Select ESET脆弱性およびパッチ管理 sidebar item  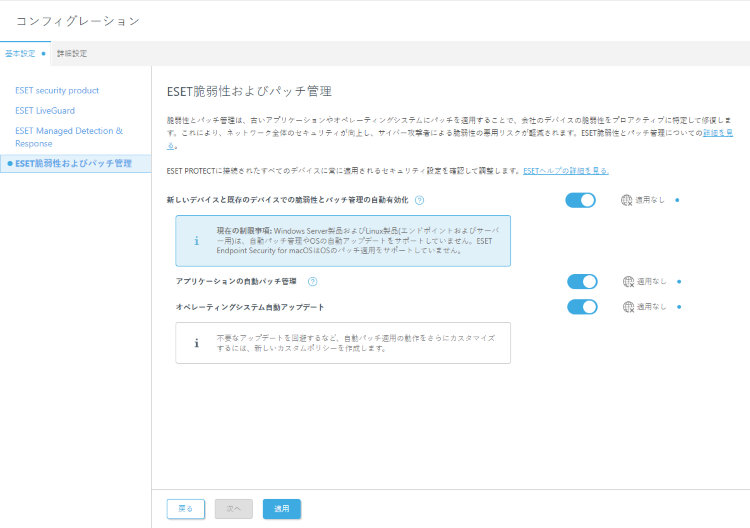(76, 164)
